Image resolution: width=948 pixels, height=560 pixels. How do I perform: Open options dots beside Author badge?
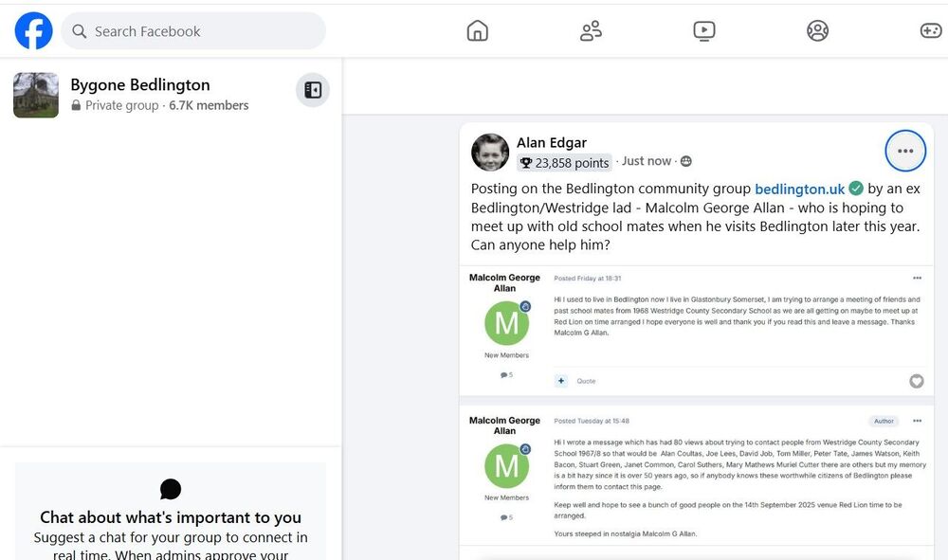tap(917, 421)
